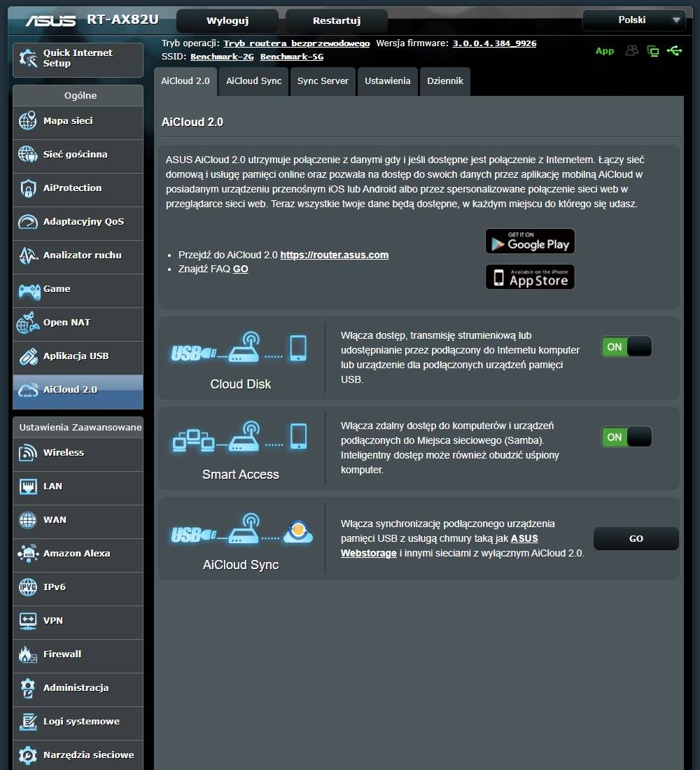Click the Mapa sieci globe icon
700x770 pixels.
click(x=27, y=121)
